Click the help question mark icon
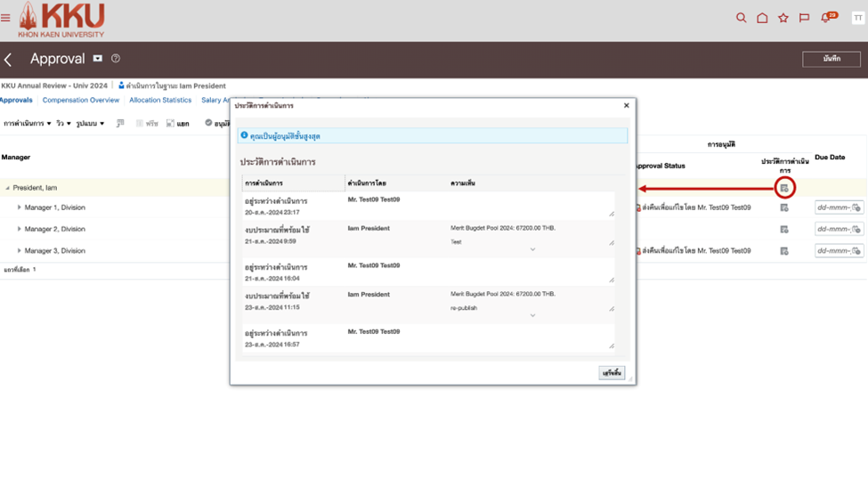Screen dimensions: 868x488 (x=116, y=59)
